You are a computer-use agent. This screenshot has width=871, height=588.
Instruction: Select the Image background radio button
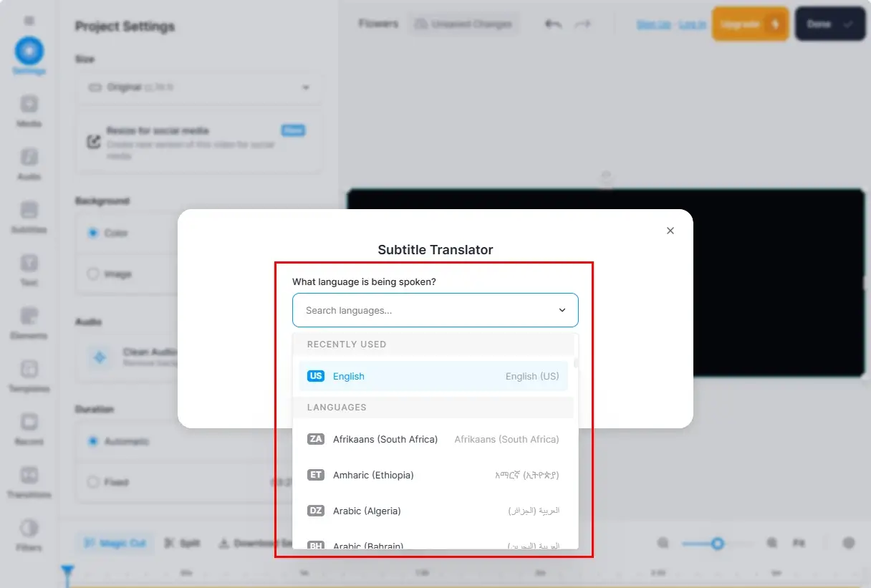point(92,274)
